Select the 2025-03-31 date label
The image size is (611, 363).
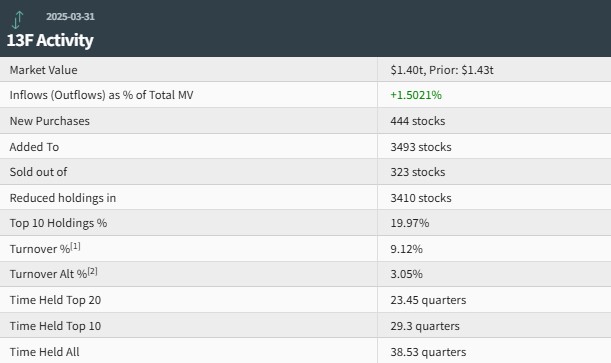[70, 17]
